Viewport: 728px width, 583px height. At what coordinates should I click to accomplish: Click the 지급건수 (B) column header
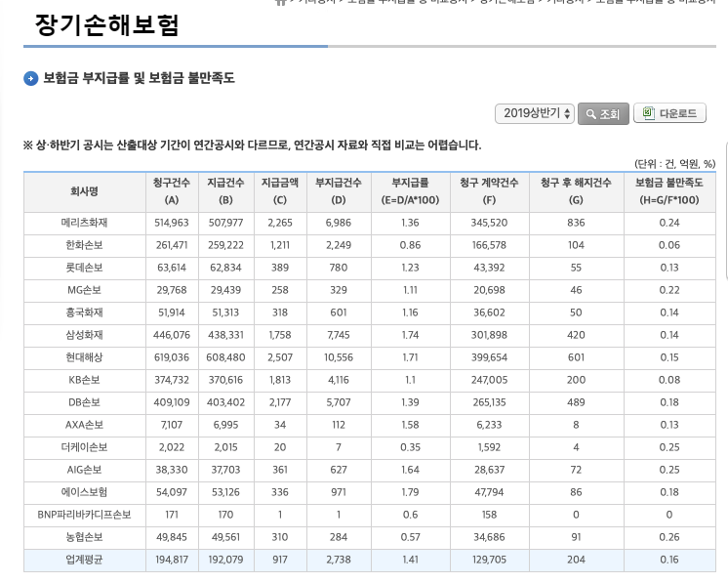(x=225, y=191)
